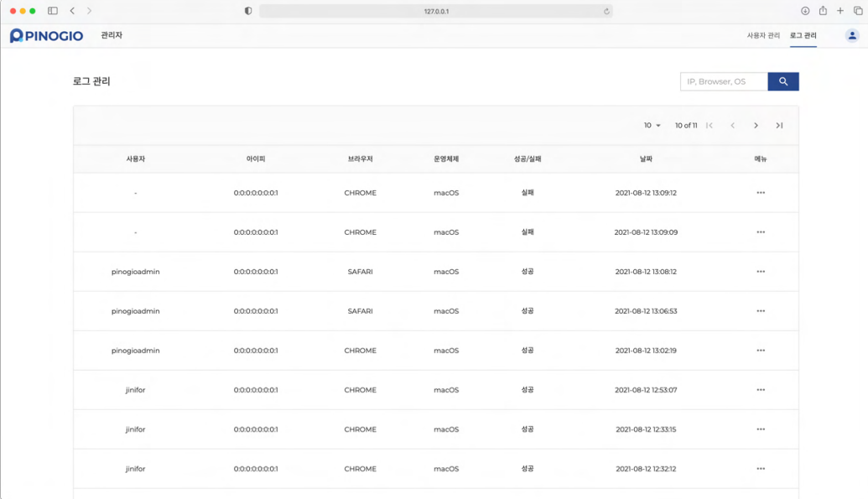Viewport: 868px width, 499px height.
Task: Open the user profile avatar icon
Action: point(852,36)
